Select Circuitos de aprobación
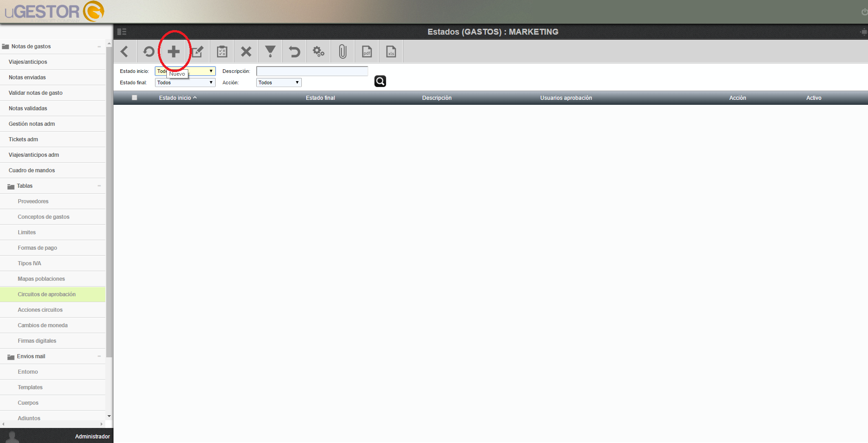The height and width of the screenshot is (443, 868). coord(53,294)
